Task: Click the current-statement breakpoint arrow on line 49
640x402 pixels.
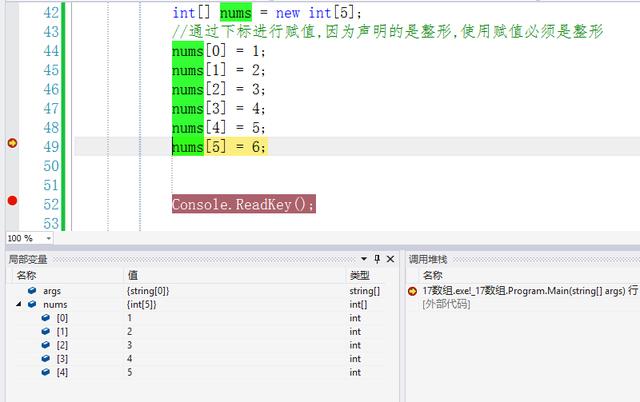Action: [x=12, y=143]
